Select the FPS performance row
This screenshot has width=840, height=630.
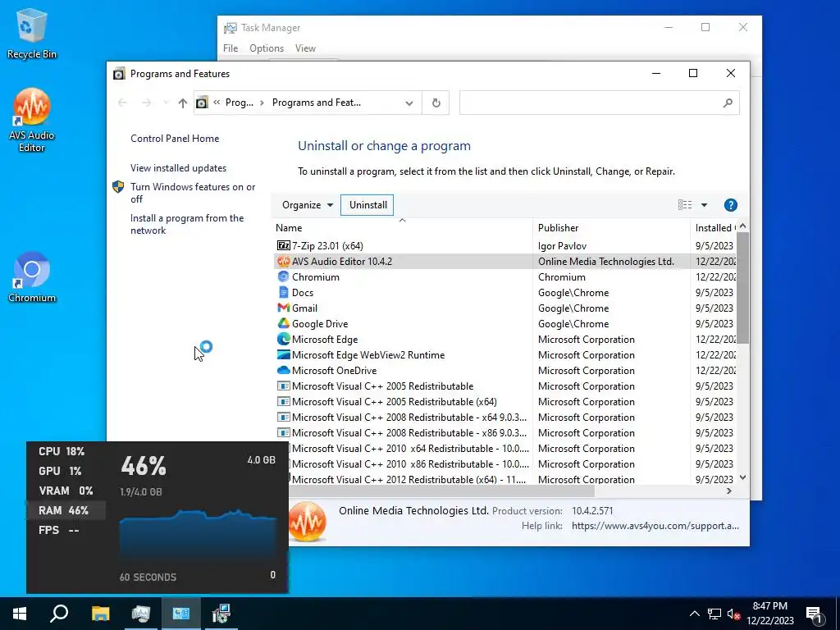click(x=66, y=531)
